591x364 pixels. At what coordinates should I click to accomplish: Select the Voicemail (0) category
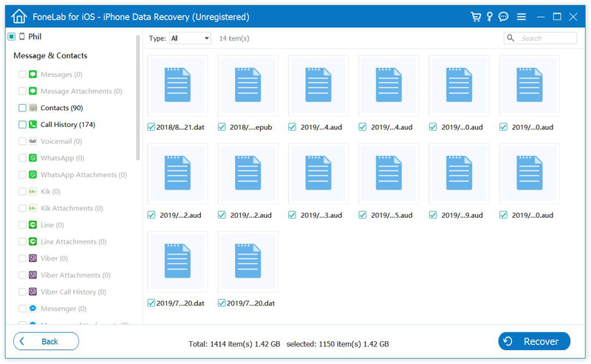(61, 141)
